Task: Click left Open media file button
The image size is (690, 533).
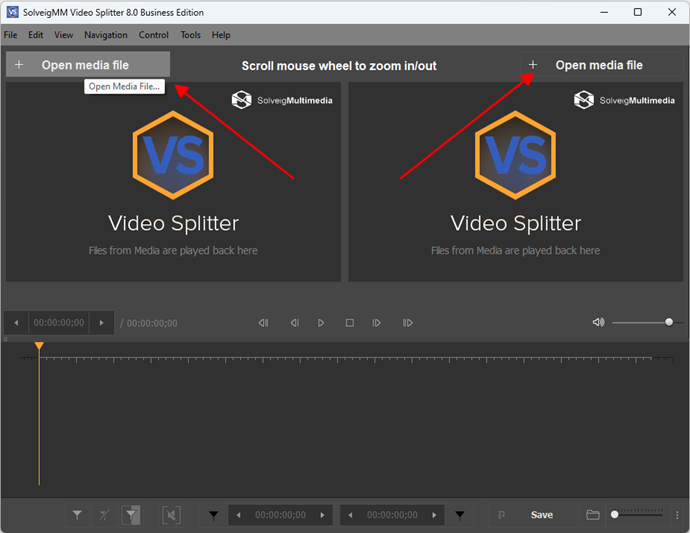Action: click(x=88, y=65)
